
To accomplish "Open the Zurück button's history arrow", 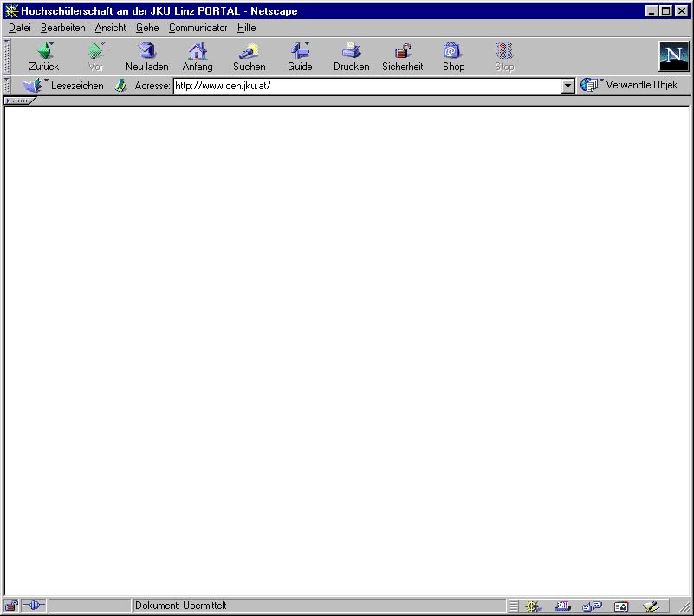I will (52, 43).
